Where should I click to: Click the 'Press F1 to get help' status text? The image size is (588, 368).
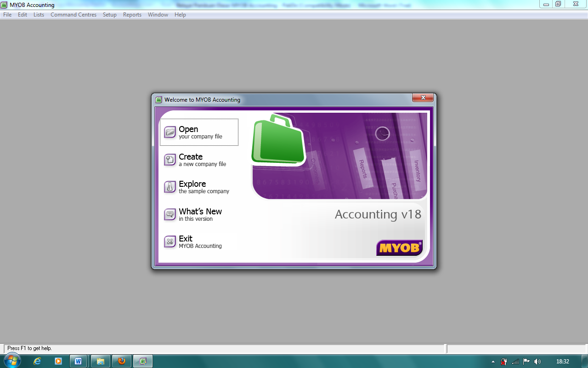(29, 348)
